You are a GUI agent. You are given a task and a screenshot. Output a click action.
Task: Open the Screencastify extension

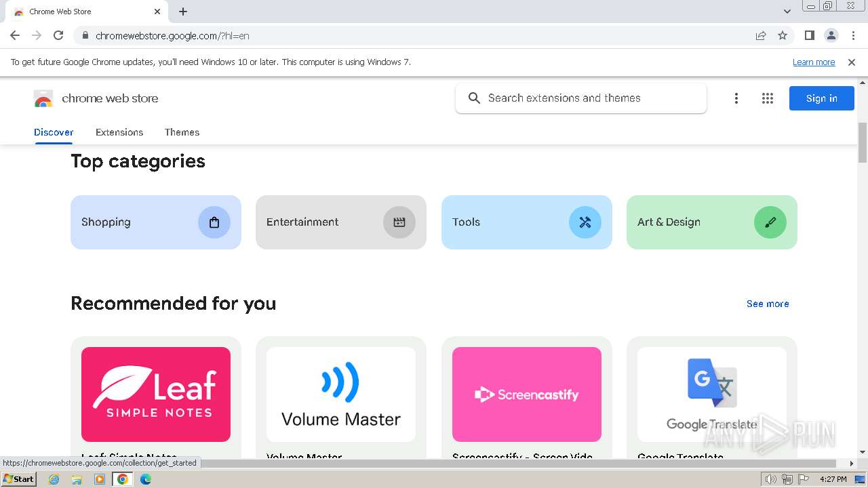(x=527, y=397)
